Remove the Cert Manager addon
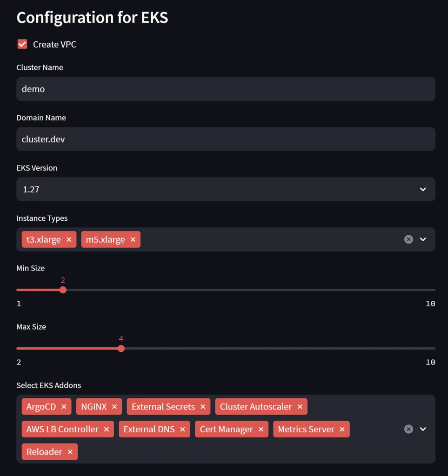Screen dimensions: 448x476 pyautogui.click(x=261, y=430)
